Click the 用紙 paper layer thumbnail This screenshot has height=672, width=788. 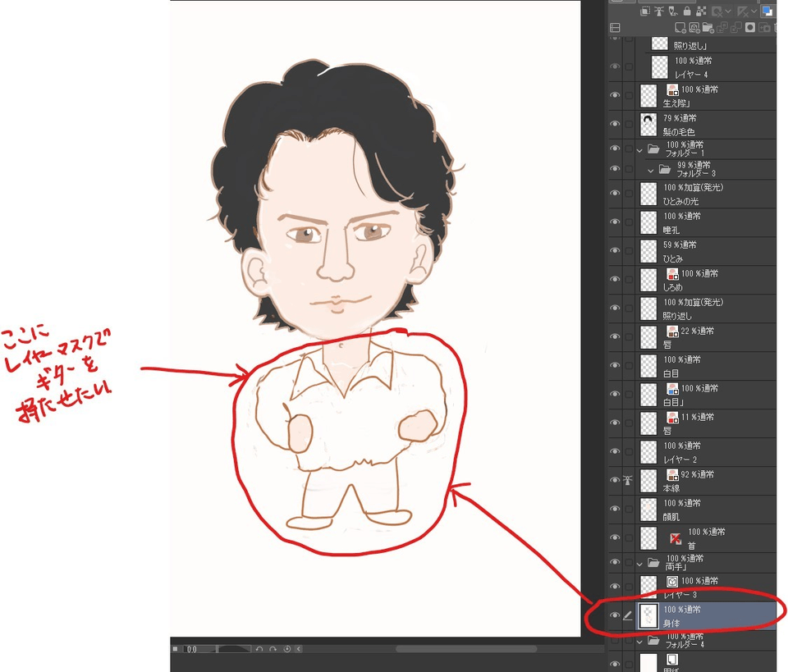click(x=648, y=662)
